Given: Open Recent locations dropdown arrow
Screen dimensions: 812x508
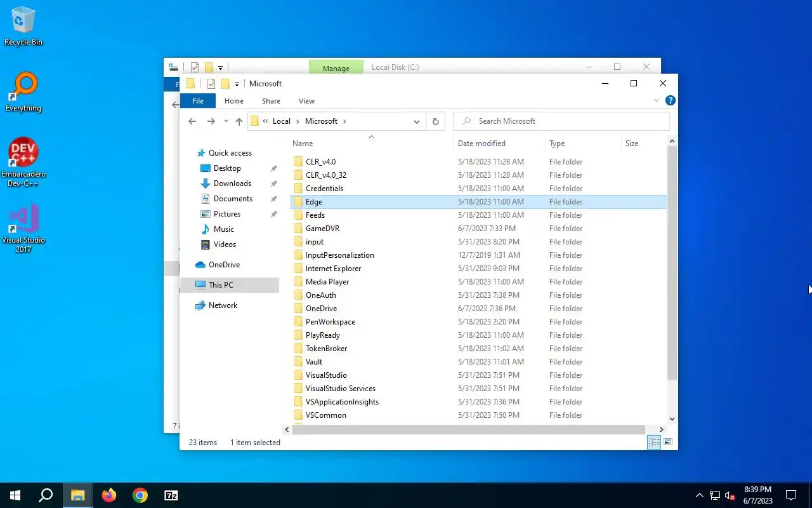Looking at the screenshot, I should 226,121.
